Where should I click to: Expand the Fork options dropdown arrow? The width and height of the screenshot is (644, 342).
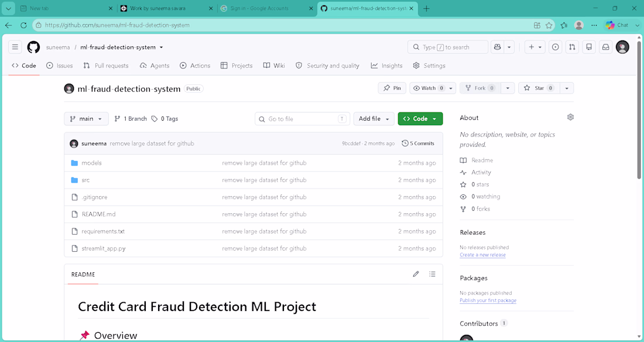click(508, 88)
